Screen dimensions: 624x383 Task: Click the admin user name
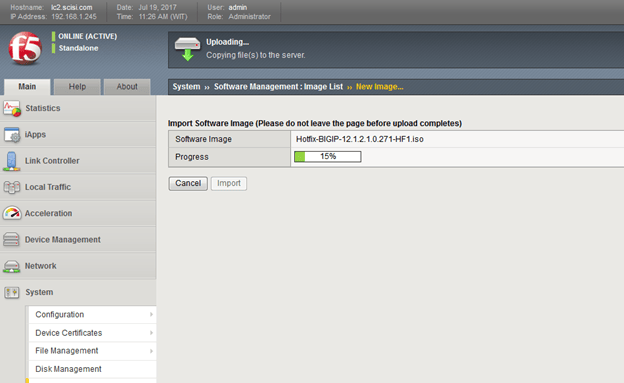point(238,8)
